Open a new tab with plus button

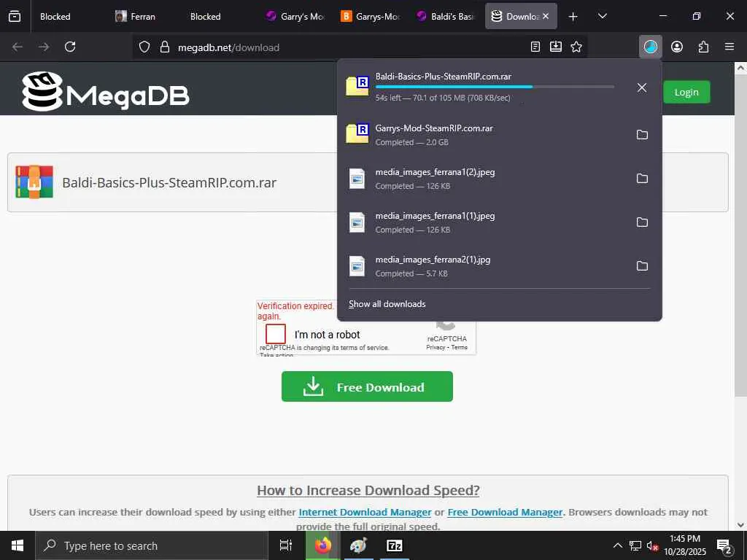pyautogui.click(x=573, y=16)
